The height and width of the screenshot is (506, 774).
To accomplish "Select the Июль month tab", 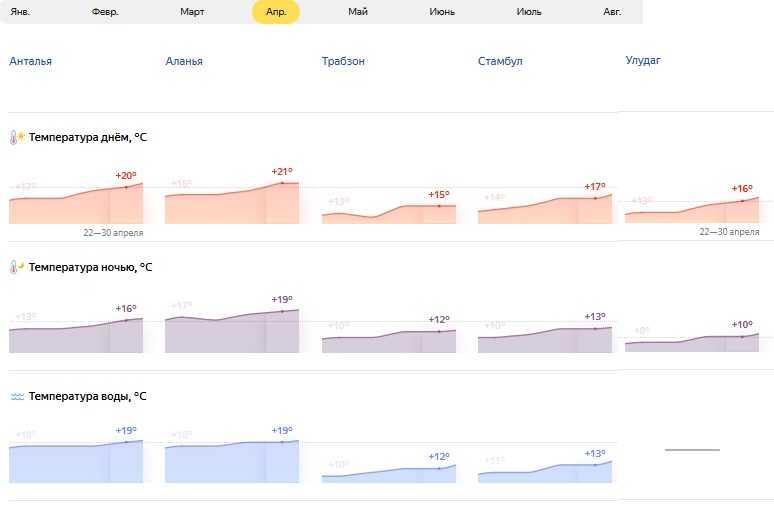I will pos(529,12).
